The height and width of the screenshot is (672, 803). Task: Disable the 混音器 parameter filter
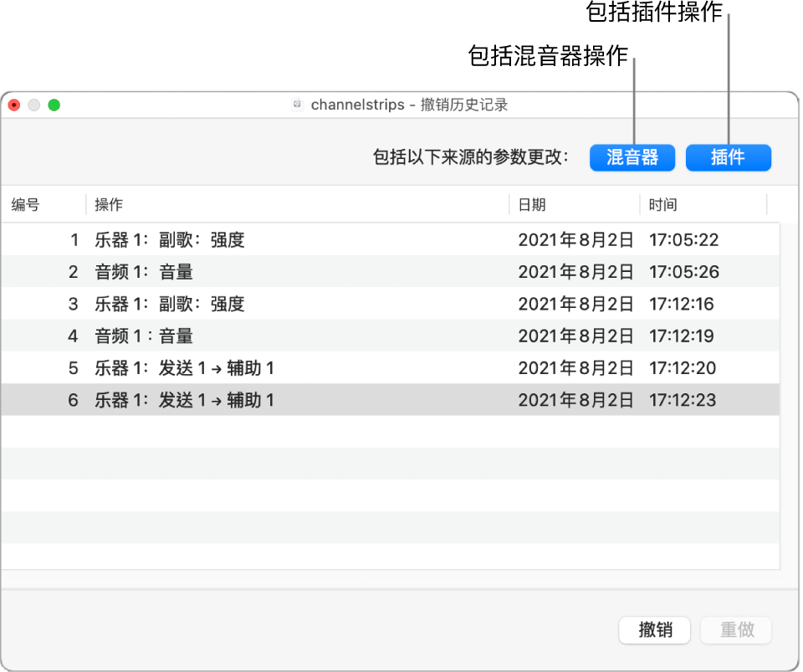click(632, 157)
